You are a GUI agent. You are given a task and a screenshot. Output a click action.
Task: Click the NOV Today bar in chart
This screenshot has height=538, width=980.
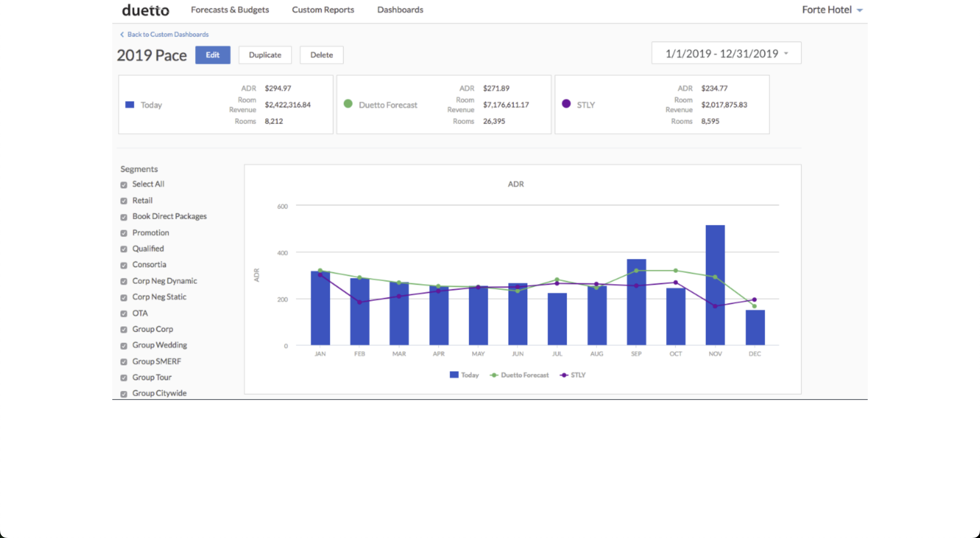coord(715,285)
